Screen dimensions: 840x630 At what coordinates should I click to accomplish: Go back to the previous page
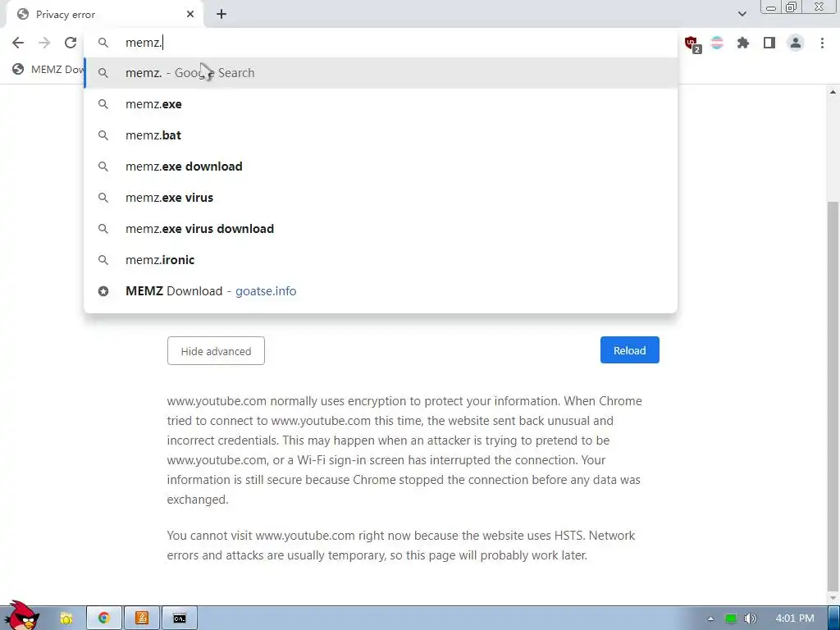tap(18, 43)
